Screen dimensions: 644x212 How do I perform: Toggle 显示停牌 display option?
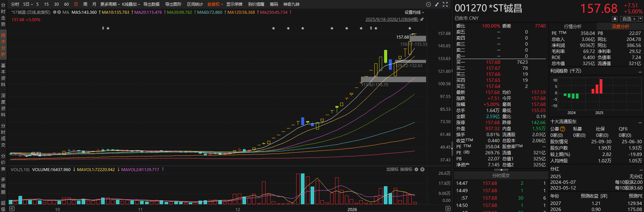click(234, 4)
